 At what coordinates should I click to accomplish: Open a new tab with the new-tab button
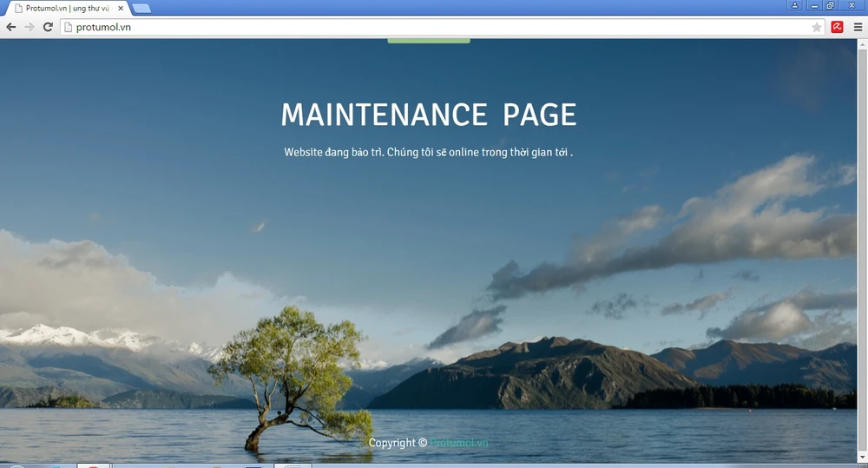(141, 9)
